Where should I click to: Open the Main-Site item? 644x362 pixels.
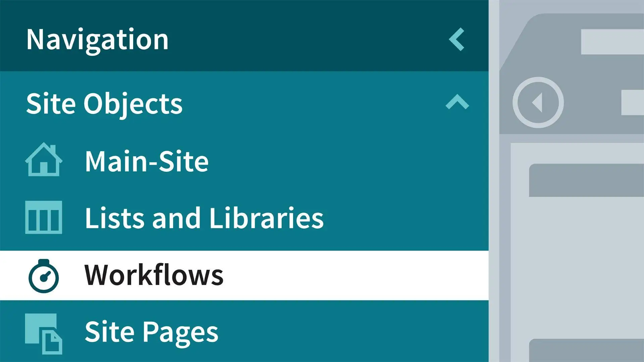147,161
